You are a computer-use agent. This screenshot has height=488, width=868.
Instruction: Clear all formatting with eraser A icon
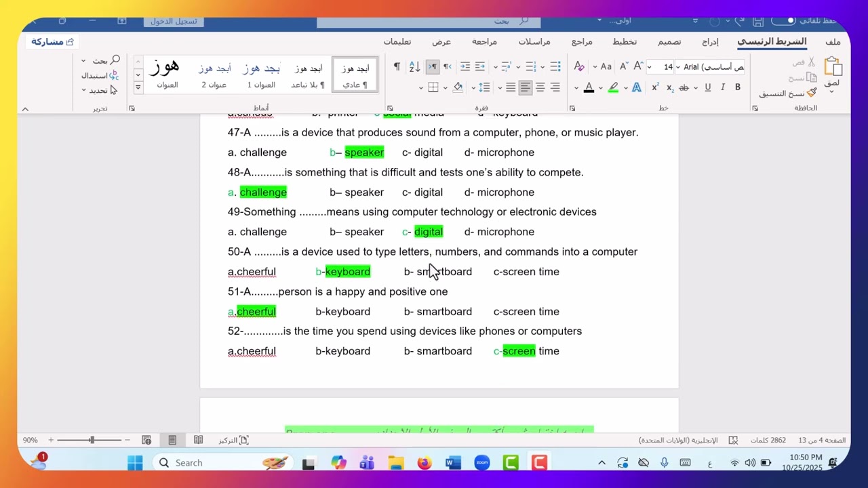[579, 66]
